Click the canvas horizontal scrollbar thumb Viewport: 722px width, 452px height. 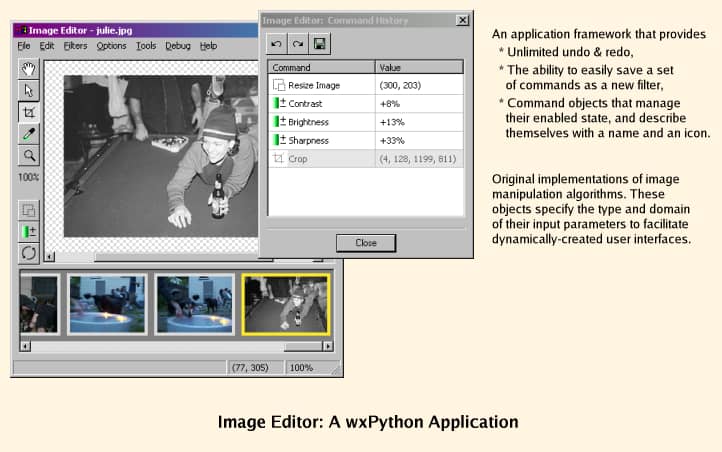(183, 258)
